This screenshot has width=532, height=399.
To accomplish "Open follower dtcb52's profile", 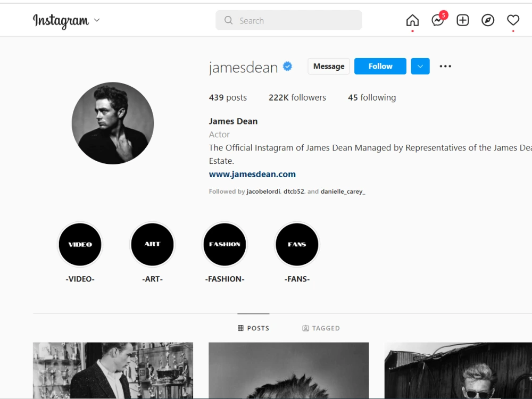I will [x=294, y=192].
